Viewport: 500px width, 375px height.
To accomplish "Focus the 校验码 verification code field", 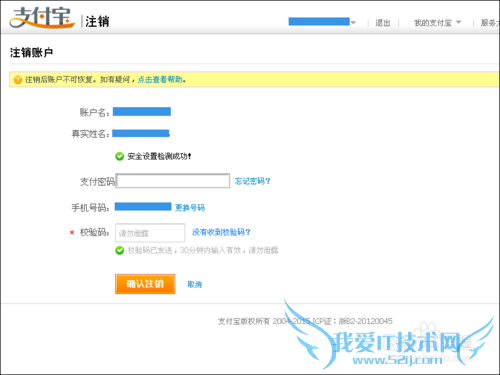I will tap(150, 233).
